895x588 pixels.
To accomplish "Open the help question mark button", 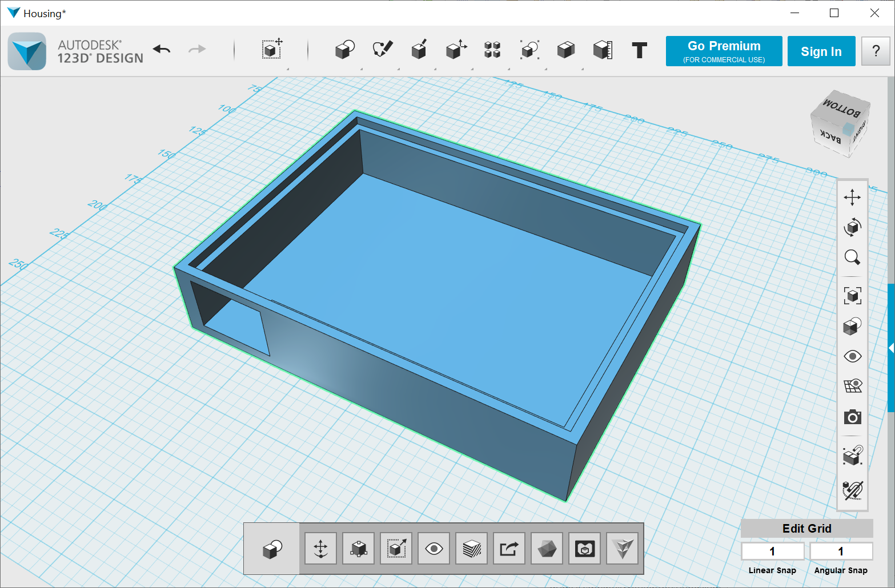I will click(x=876, y=51).
